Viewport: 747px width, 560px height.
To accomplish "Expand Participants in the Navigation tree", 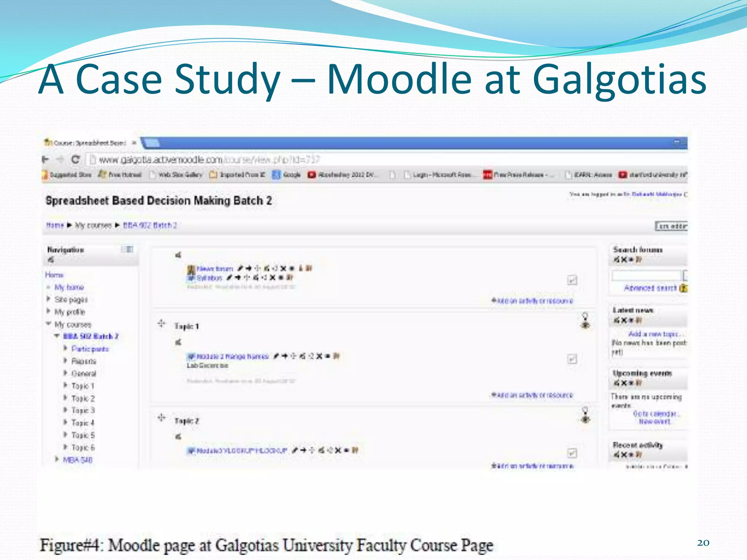I will coord(66,349).
